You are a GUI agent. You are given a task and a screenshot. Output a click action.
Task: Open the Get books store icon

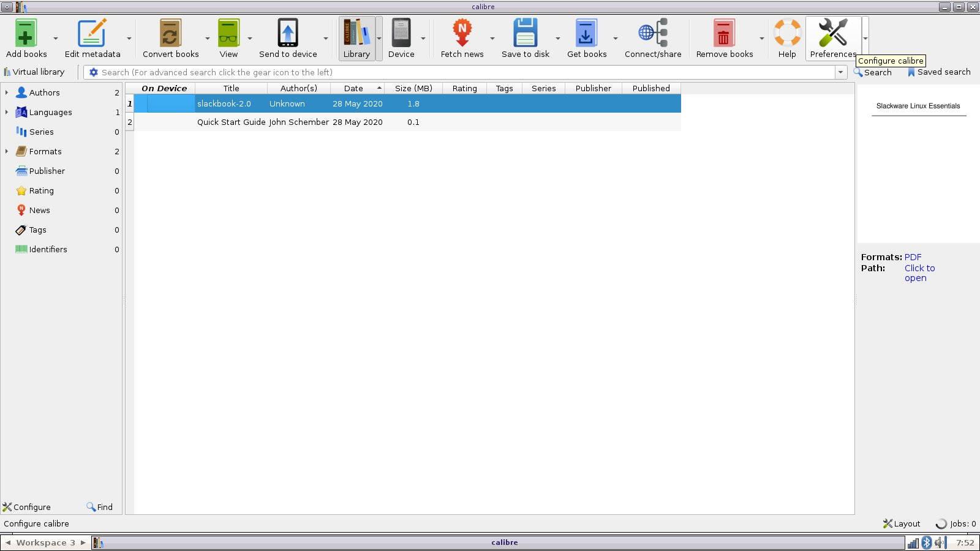point(586,34)
